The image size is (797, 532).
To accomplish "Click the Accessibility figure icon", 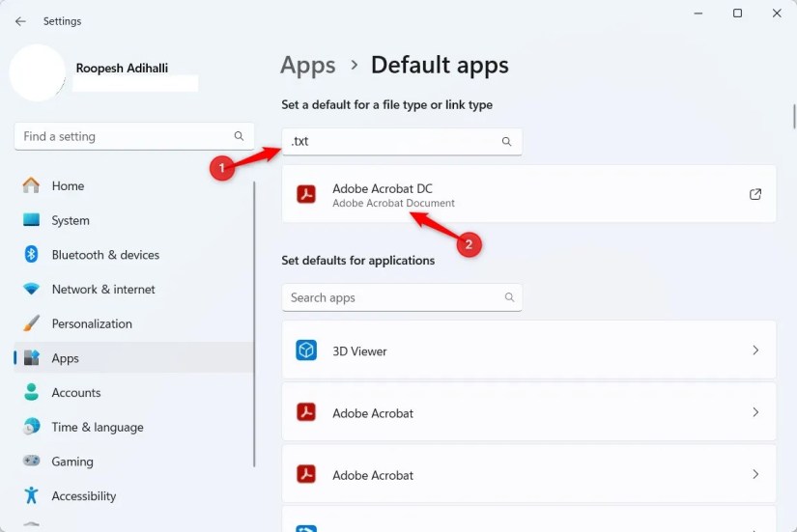I will [31, 495].
